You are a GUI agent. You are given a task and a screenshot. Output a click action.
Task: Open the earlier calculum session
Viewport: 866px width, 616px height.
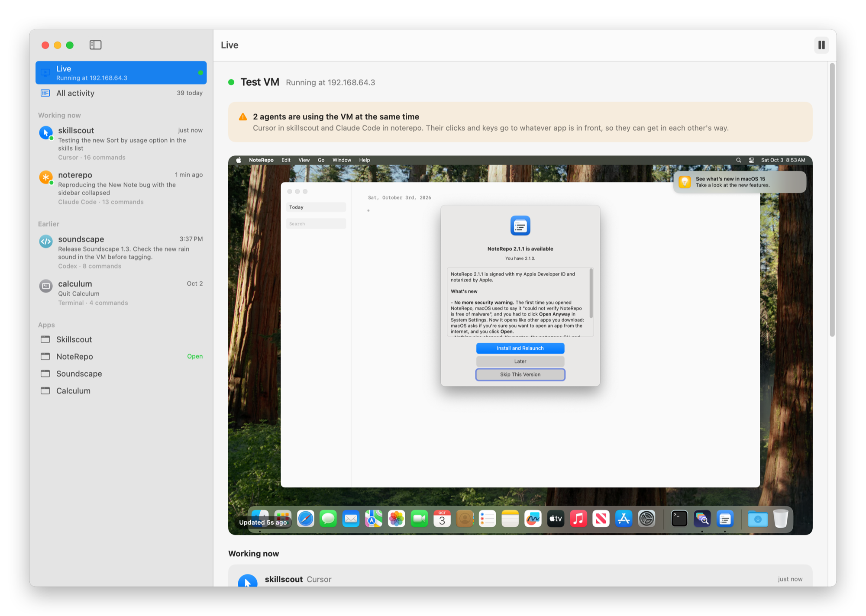121,293
